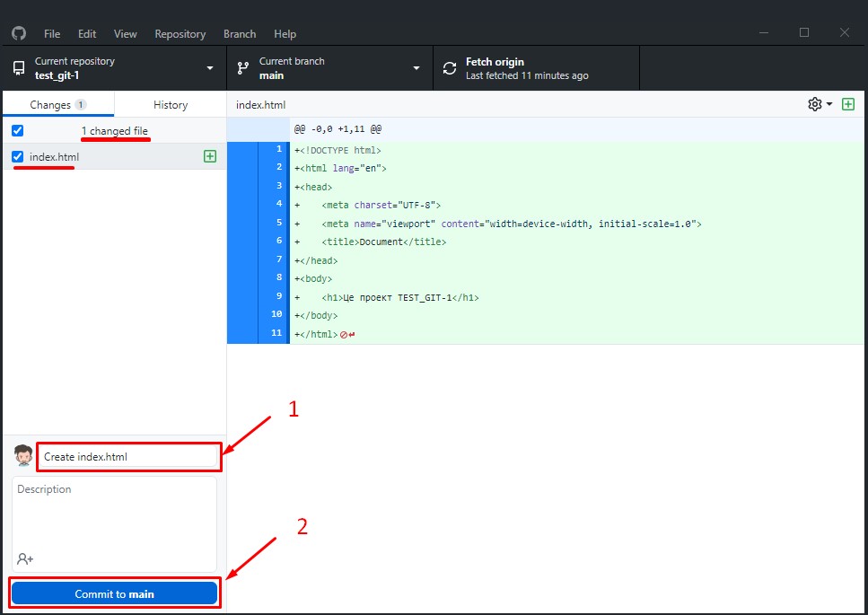Click the Description text area

point(115,523)
